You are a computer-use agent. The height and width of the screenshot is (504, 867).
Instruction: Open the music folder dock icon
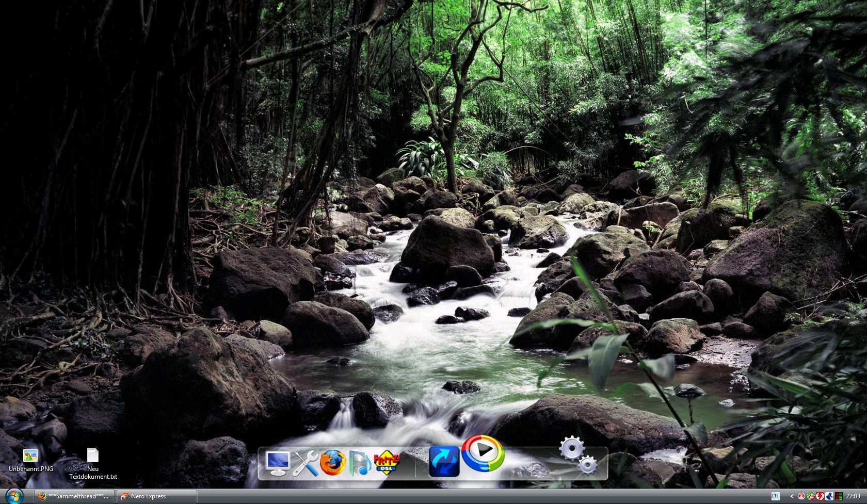[x=360, y=463]
